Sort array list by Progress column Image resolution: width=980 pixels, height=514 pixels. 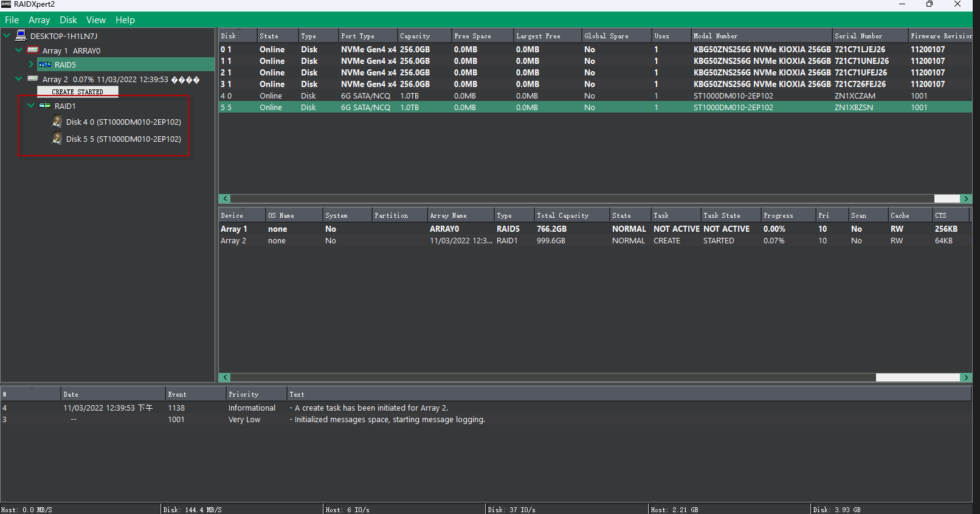[788, 215]
